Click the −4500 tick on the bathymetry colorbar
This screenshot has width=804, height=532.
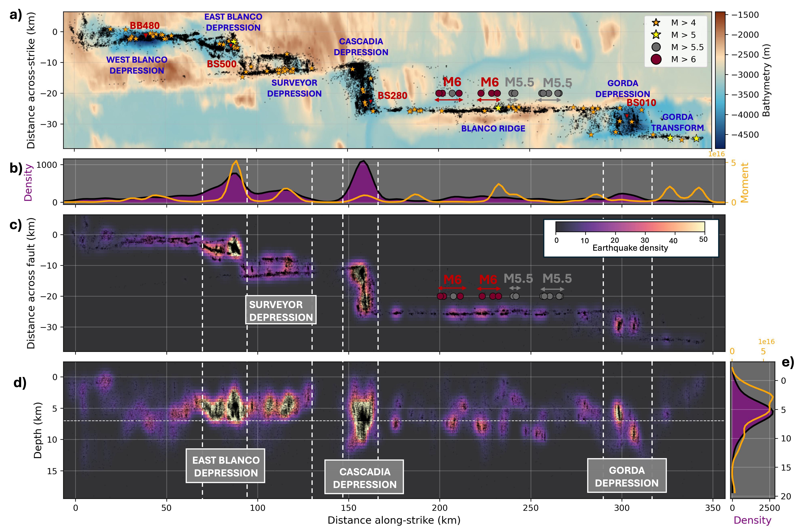[745, 135]
